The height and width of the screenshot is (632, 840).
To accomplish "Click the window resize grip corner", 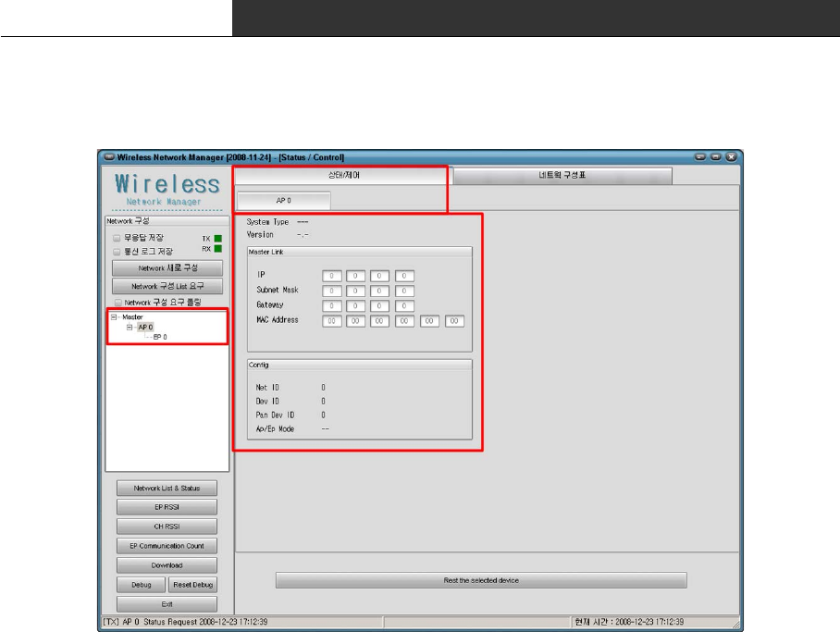I will pos(736,624).
